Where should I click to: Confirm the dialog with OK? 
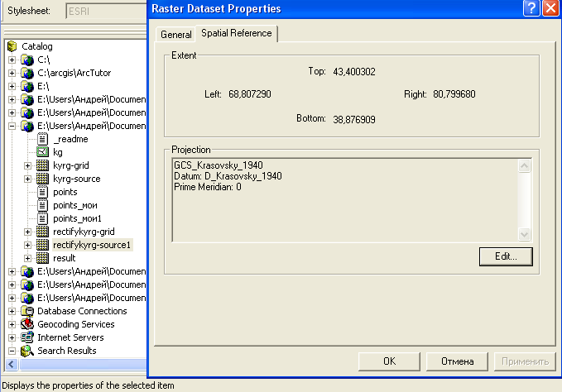[x=389, y=361]
